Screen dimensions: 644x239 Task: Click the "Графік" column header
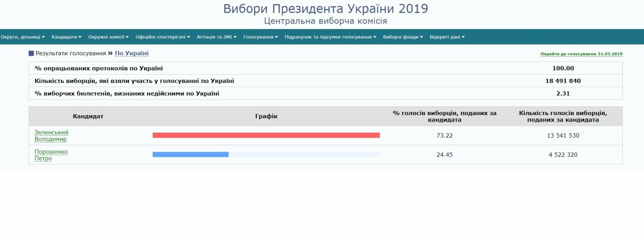pyautogui.click(x=266, y=117)
